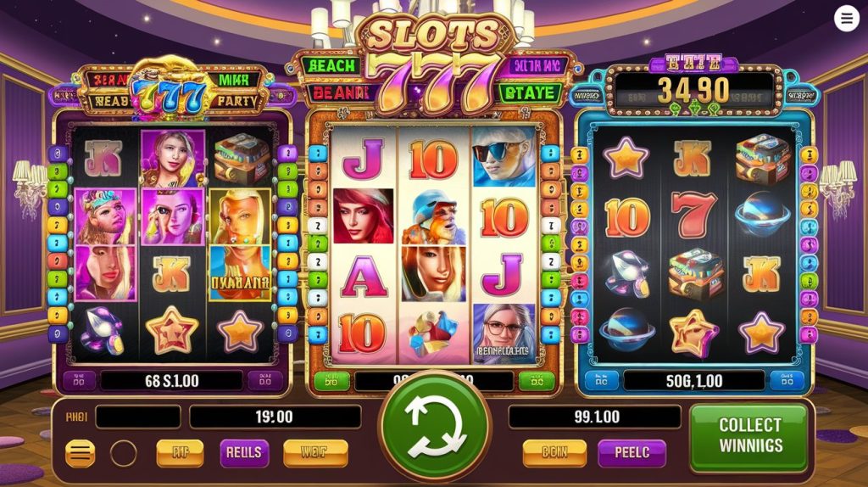Select the purple REELS button

coord(243,453)
